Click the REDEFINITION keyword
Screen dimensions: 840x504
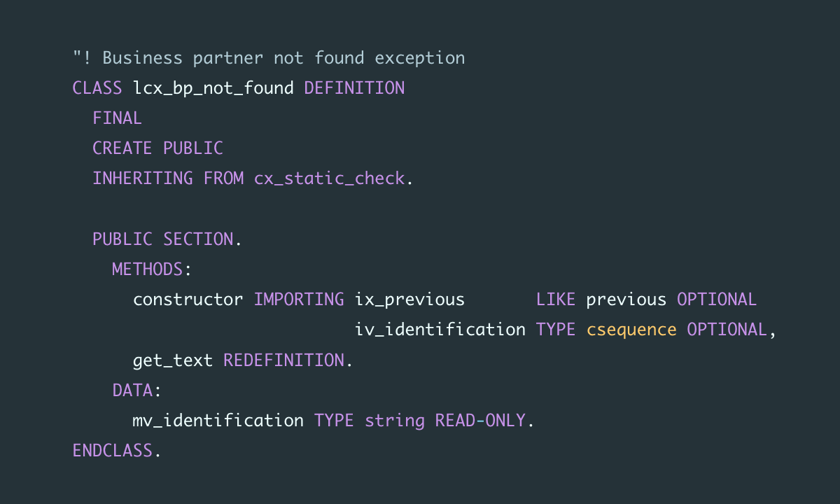tap(283, 360)
